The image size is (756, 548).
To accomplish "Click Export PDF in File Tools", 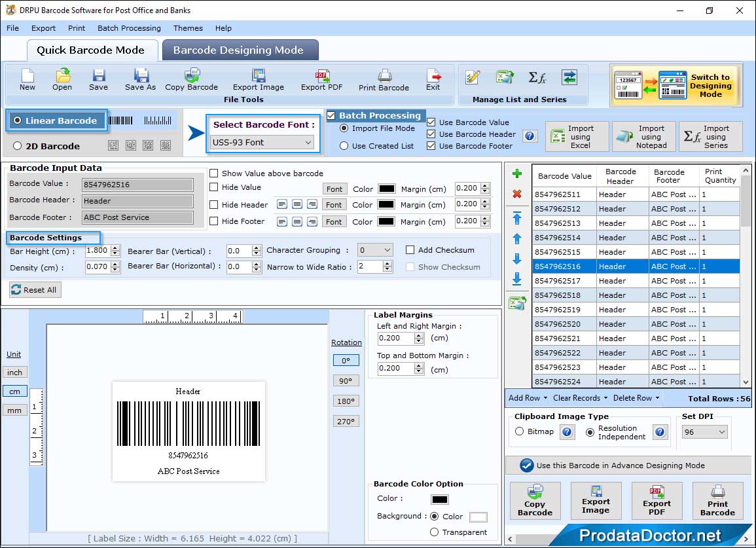I will pyautogui.click(x=321, y=80).
